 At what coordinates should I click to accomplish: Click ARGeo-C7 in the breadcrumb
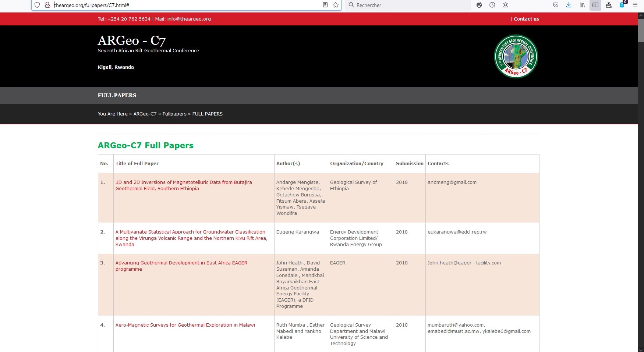(x=145, y=114)
